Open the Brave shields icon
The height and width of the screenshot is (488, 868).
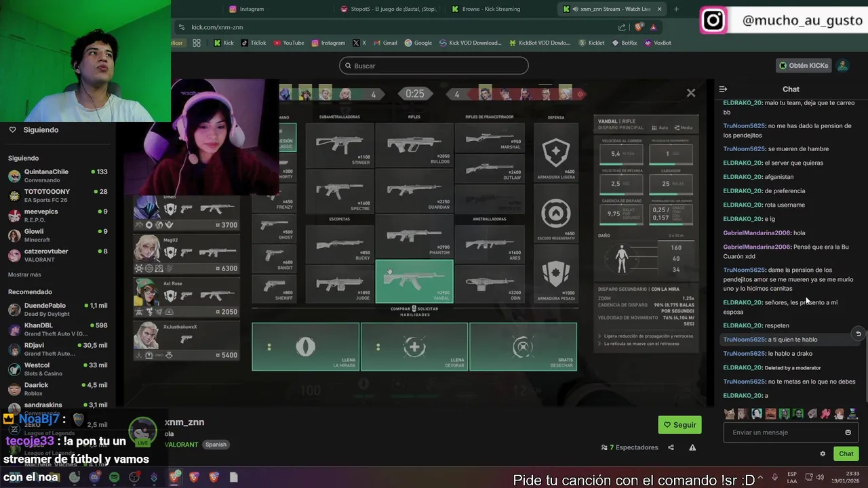click(639, 27)
